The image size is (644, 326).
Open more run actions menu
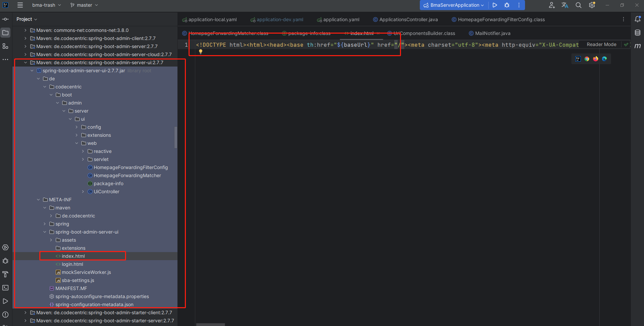pyautogui.click(x=519, y=5)
